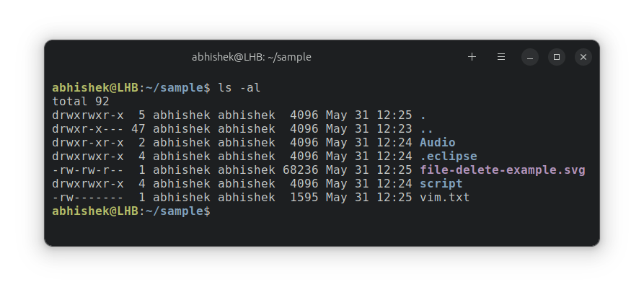This screenshot has height=295, width=644.
Task: Open a new terminal tab with plus icon
Action: [x=472, y=57]
